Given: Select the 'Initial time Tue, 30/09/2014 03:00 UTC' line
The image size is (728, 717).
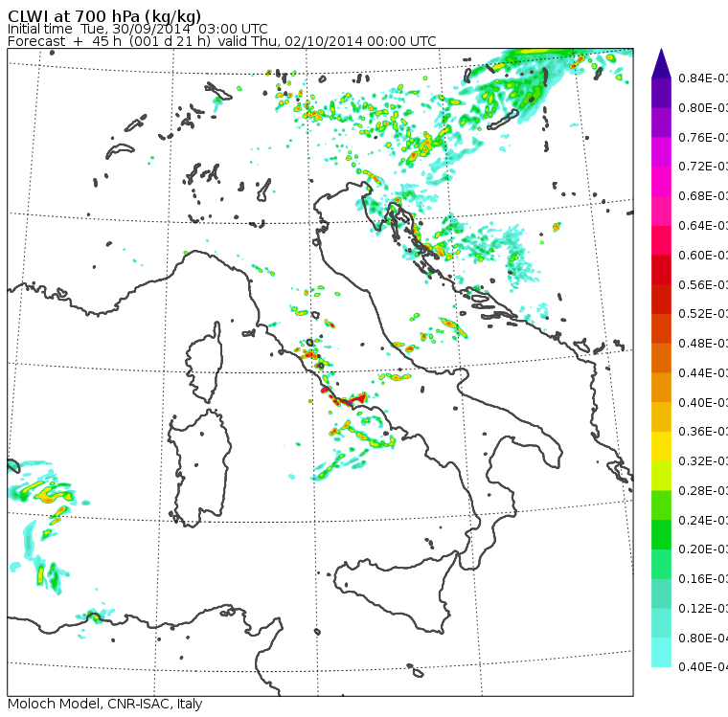Looking at the screenshot, I should 137,29.
